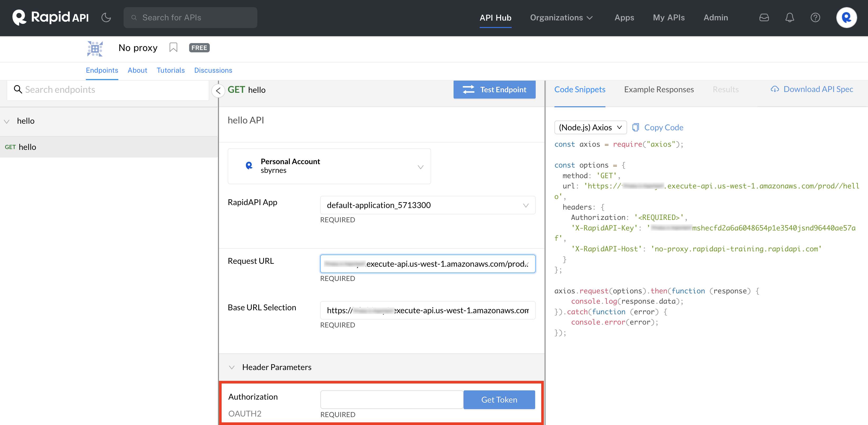Open the help question mark icon

tap(815, 17)
